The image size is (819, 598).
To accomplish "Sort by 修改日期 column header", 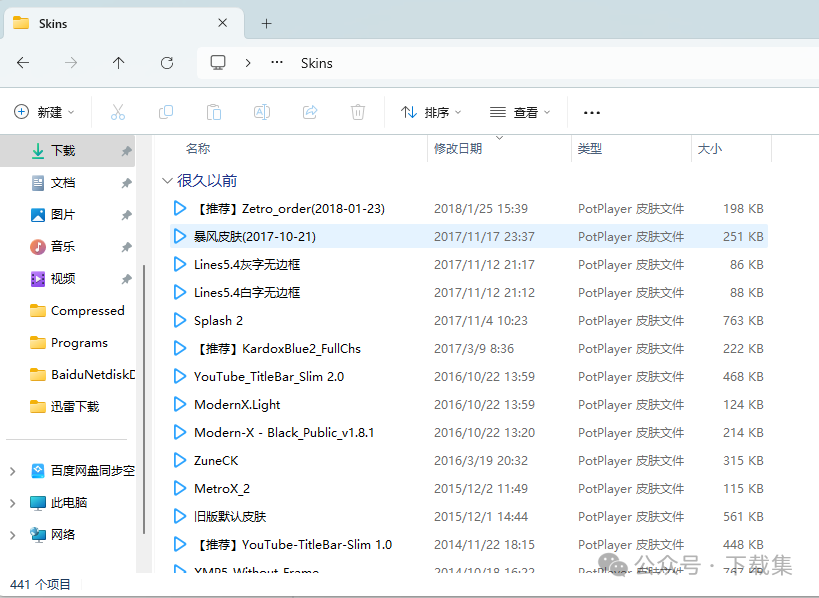I will (458, 149).
